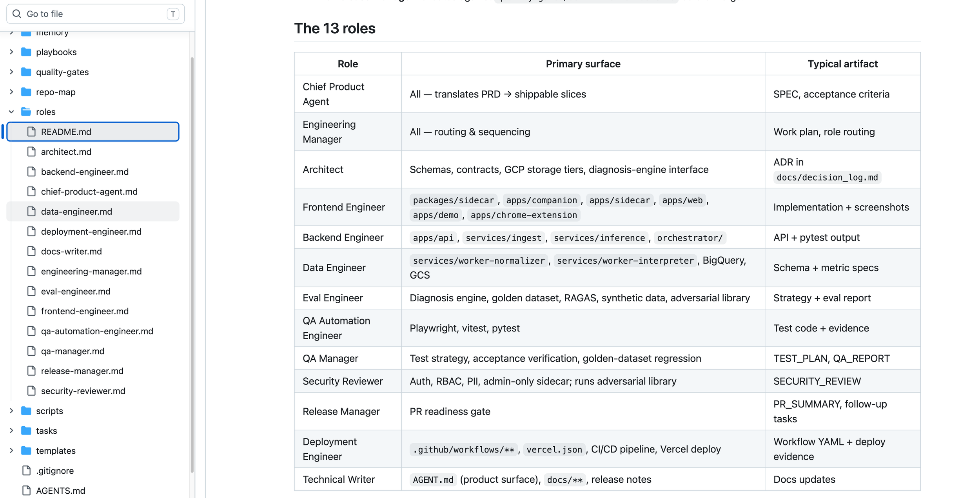This screenshot has height=498, width=980.
Task: Click the file icon beside engineering-manager.md
Action: [x=31, y=271]
